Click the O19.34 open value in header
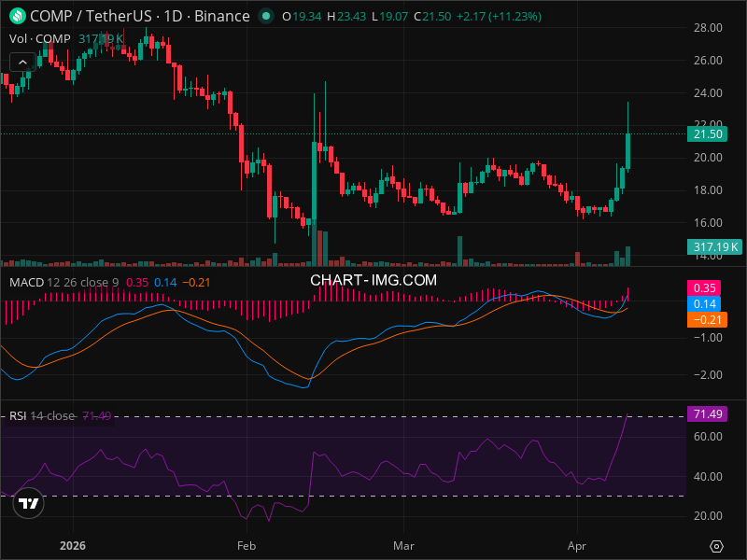747x560 pixels. pyautogui.click(x=302, y=17)
